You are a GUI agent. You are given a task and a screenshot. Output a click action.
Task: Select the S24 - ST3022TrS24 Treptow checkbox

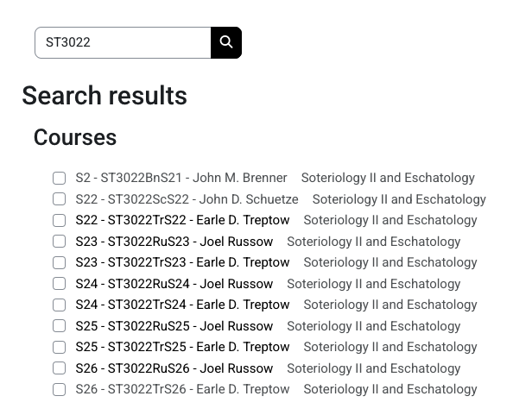pyautogui.click(x=60, y=305)
